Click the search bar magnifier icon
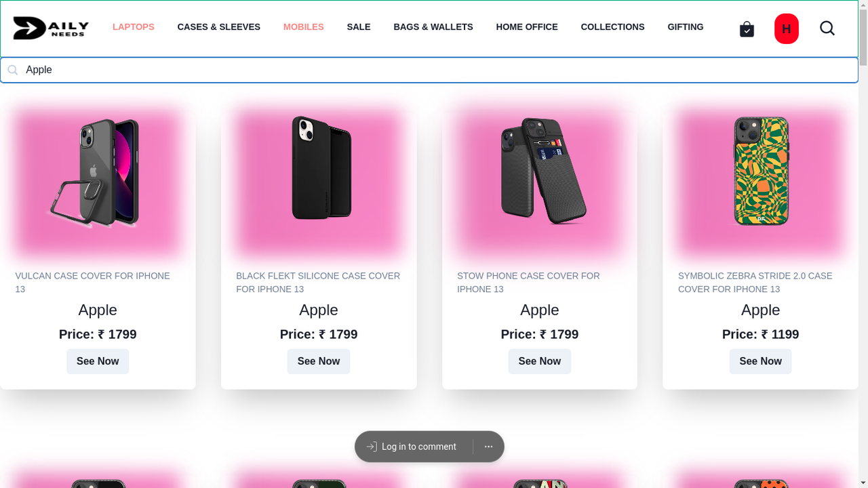This screenshot has height=488, width=868. click(x=12, y=70)
